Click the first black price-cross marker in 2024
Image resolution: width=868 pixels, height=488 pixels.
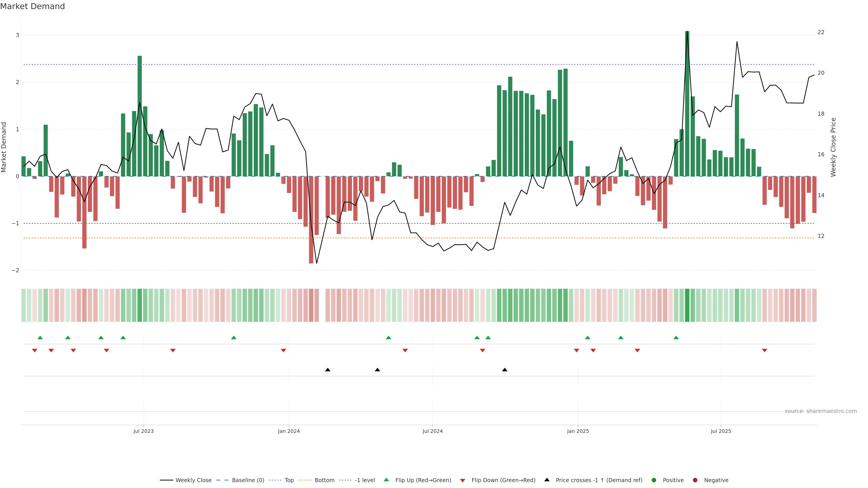(328, 370)
